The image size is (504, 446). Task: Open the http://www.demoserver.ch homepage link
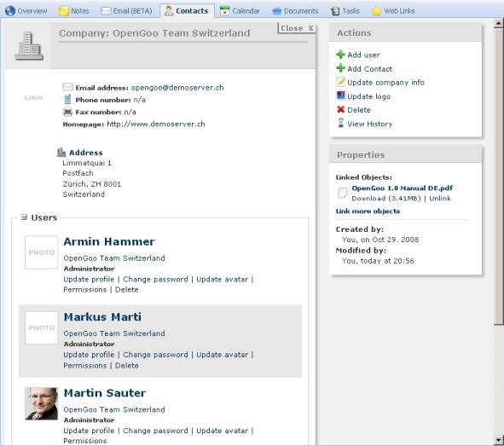pos(156,124)
